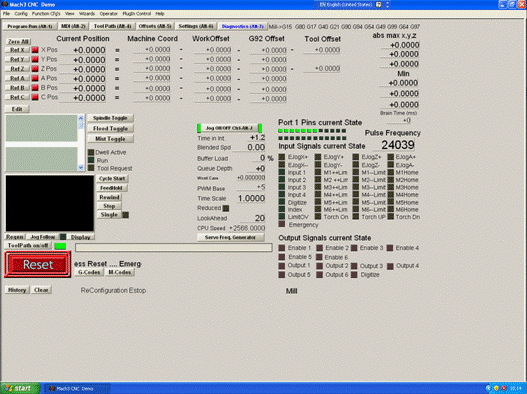
Task: Open the Offsets tab
Action: (155, 26)
